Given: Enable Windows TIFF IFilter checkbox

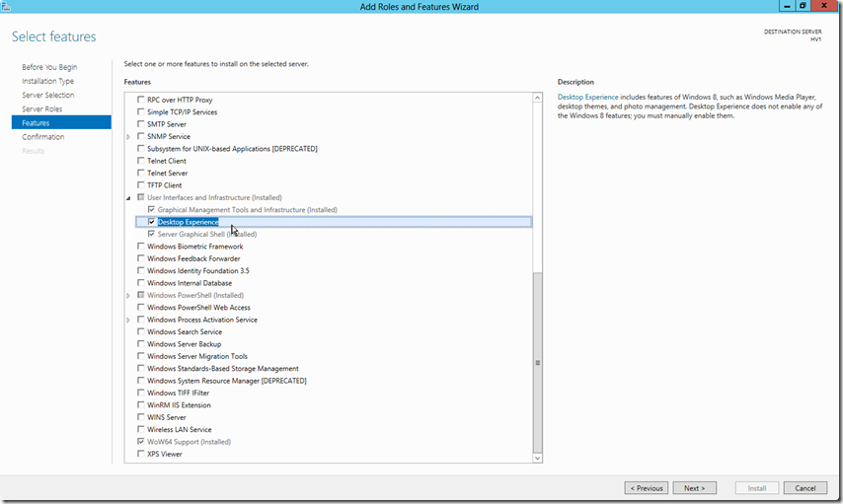Looking at the screenshot, I should click(x=141, y=393).
